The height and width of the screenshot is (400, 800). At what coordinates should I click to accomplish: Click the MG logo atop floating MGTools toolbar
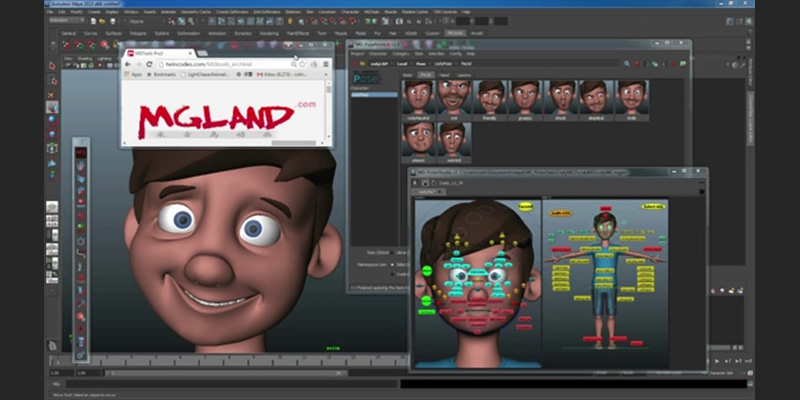[x=81, y=153]
